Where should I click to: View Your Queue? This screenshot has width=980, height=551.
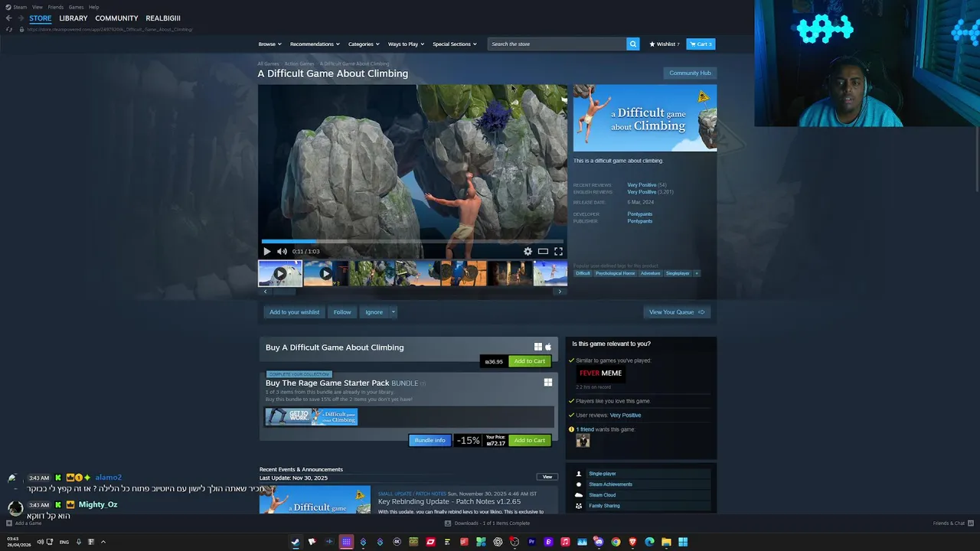coord(677,312)
